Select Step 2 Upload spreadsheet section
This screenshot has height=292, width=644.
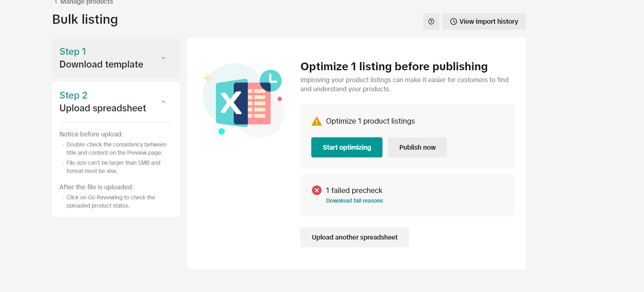103,102
